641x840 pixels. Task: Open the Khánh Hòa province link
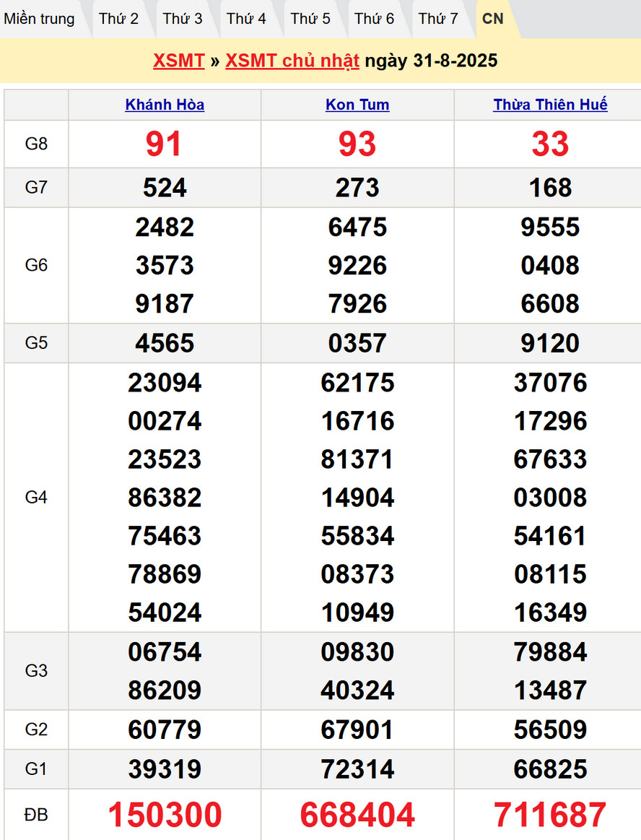point(165,105)
